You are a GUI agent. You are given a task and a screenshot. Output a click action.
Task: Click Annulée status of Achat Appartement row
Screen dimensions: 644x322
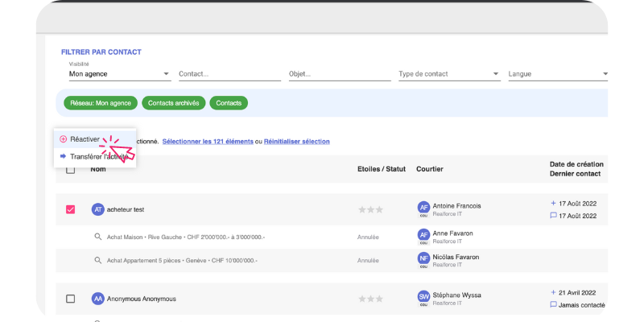(368, 260)
